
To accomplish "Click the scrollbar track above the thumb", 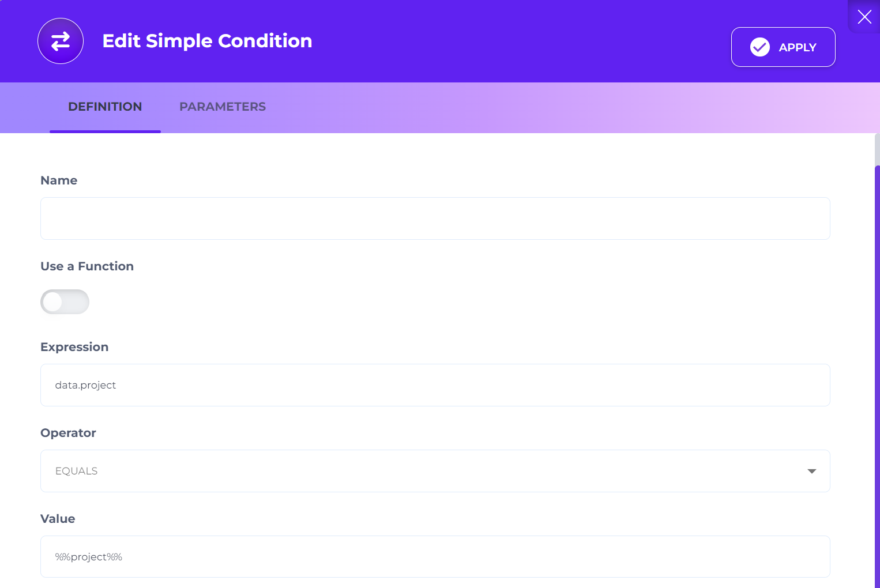I will tap(877, 149).
